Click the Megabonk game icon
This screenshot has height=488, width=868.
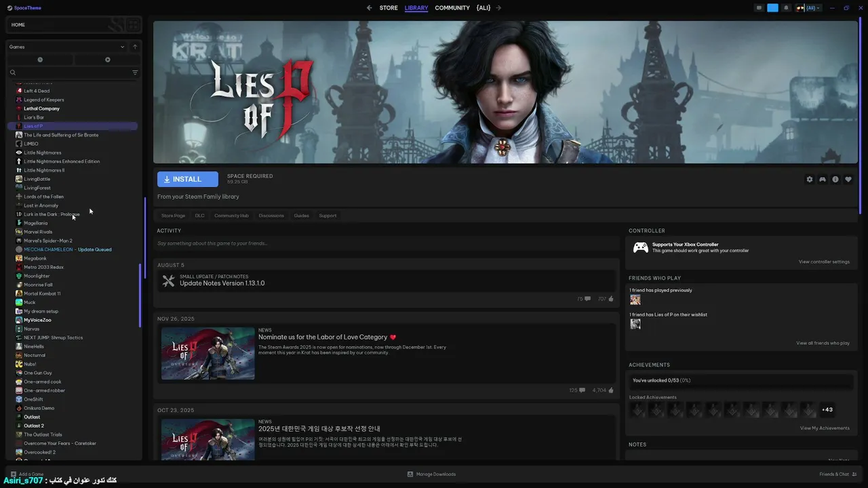[19, 258]
